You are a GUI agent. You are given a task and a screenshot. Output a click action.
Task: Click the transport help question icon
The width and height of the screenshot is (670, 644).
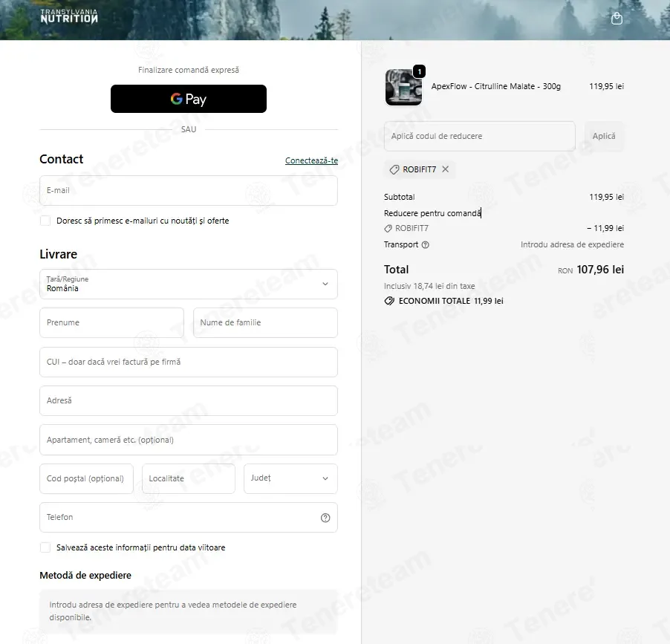point(425,245)
